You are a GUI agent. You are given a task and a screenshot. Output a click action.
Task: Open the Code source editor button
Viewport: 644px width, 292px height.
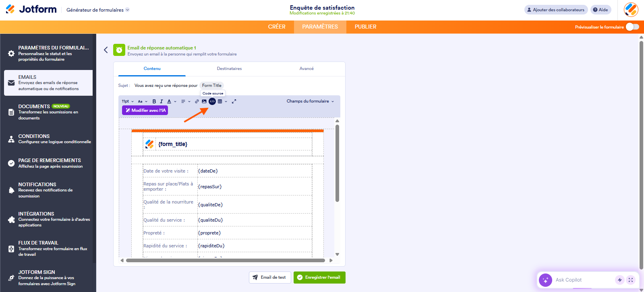(x=212, y=101)
